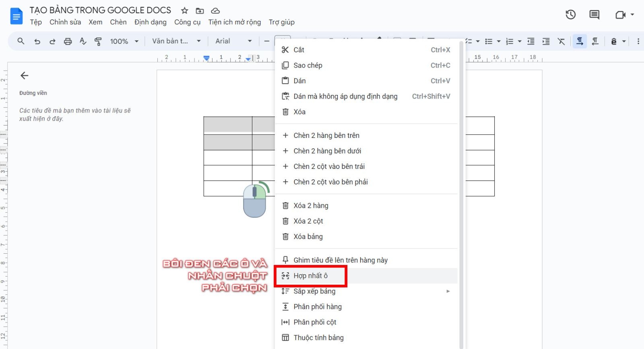Click the context menu vertical scrollbar
The height and width of the screenshot is (349, 644).
(461, 195)
